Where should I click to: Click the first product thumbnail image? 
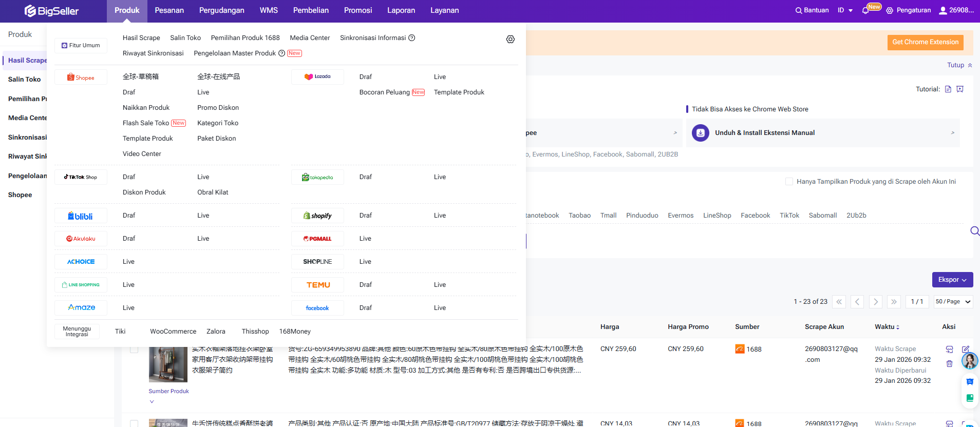click(x=168, y=364)
